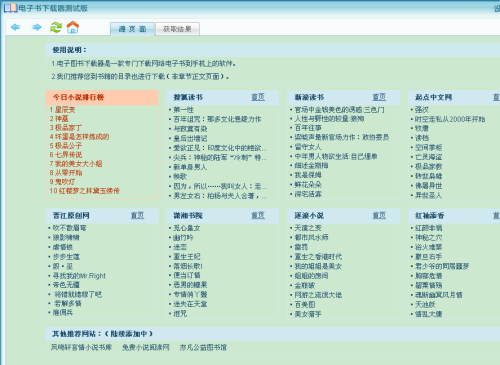Open 首页 link beside 逐浪小说

coord(379,215)
